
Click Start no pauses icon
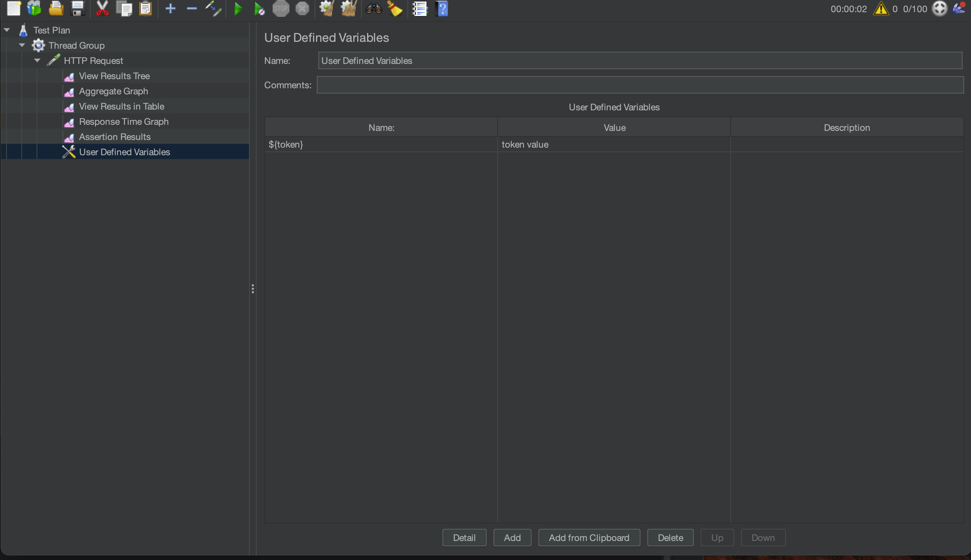259,8
